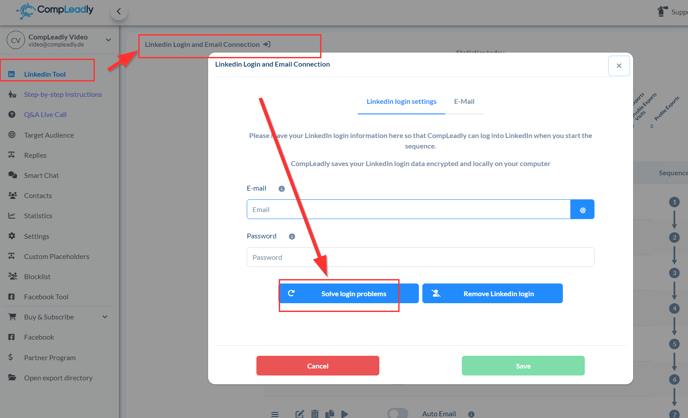Click the info icon next to E-mail label
Image resolution: width=688 pixels, height=418 pixels.
[282, 189]
